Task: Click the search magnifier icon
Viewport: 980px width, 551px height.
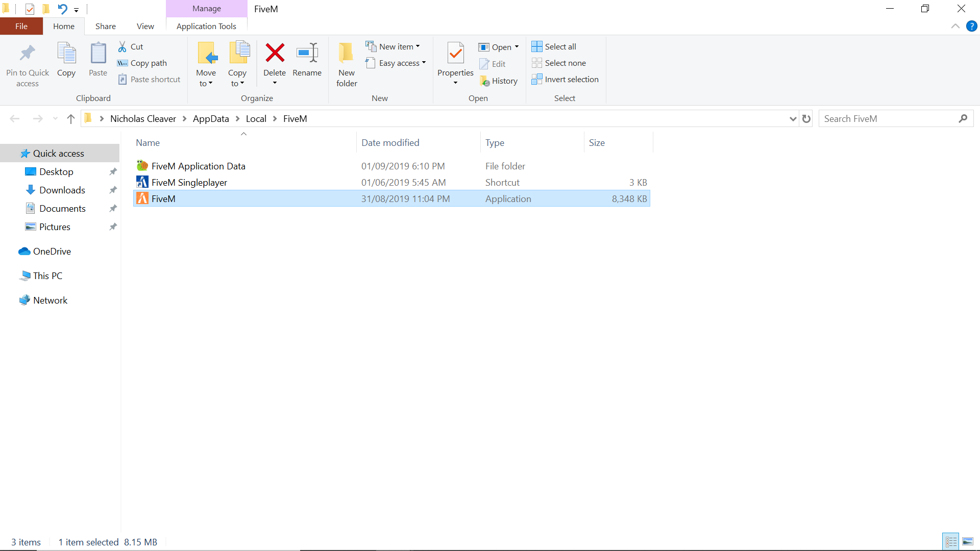Action: (x=963, y=119)
